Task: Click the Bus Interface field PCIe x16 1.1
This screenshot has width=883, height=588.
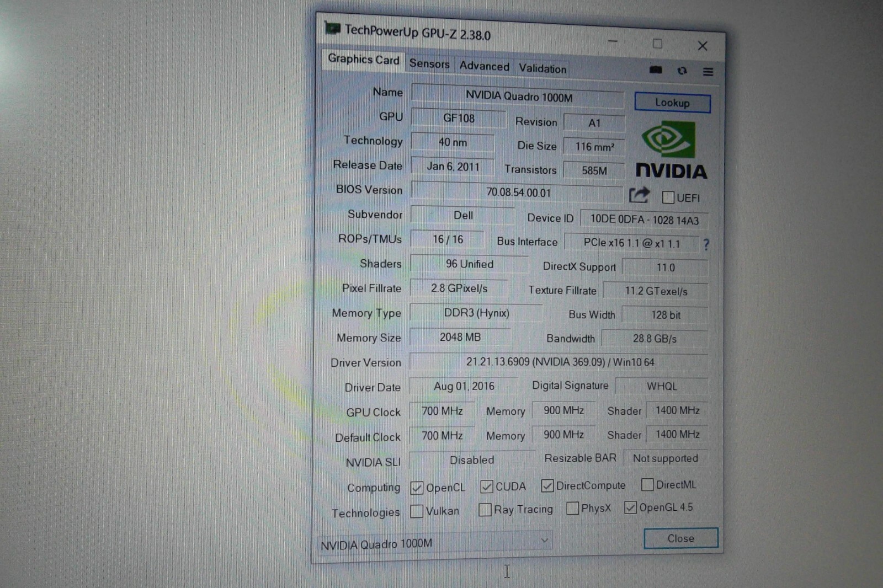Action: (632, 243)
